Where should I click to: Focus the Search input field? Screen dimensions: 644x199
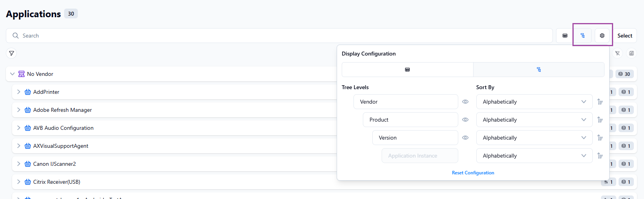(279, 36)
